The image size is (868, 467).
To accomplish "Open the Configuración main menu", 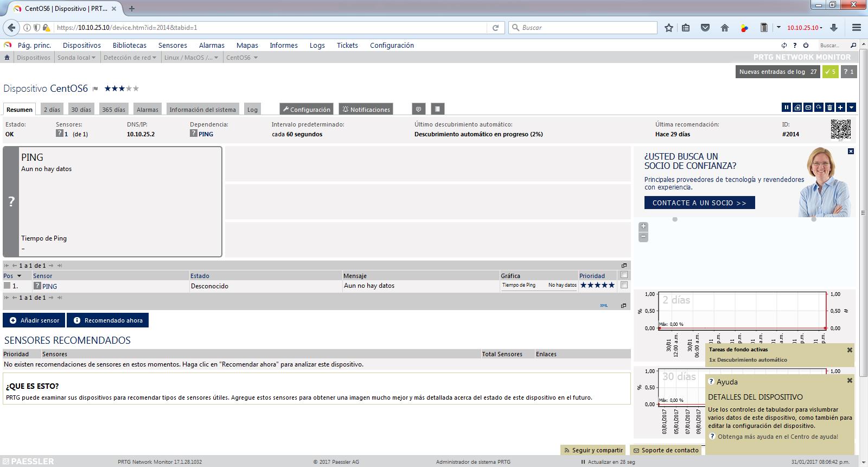I will 392,46.
